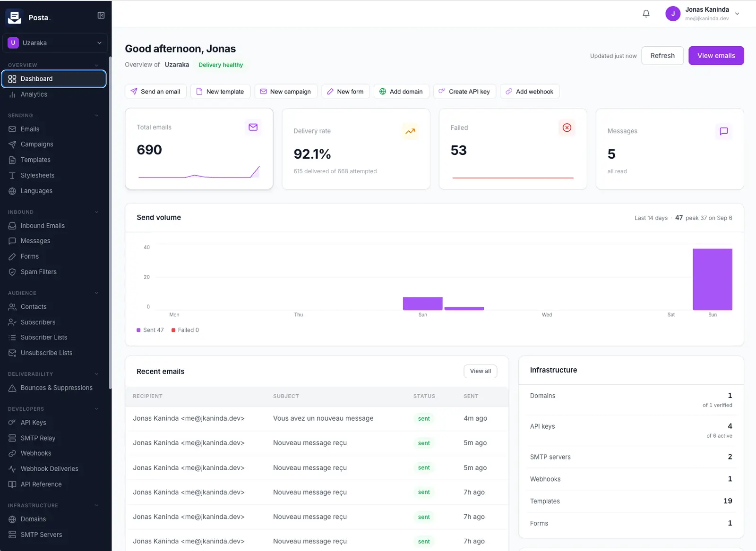This screenshot has height=551, width=756.
Task: Click the total emails envelope icon
Action: click(253, 127)
